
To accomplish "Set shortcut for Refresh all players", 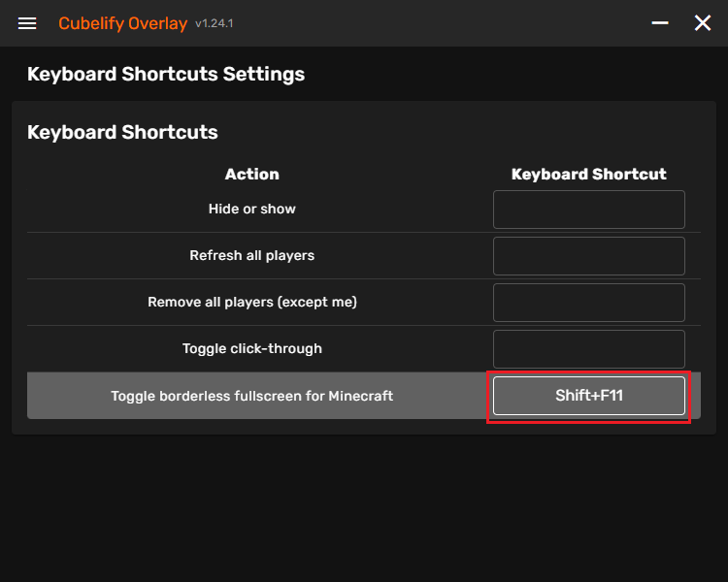I will pos(588,256).
